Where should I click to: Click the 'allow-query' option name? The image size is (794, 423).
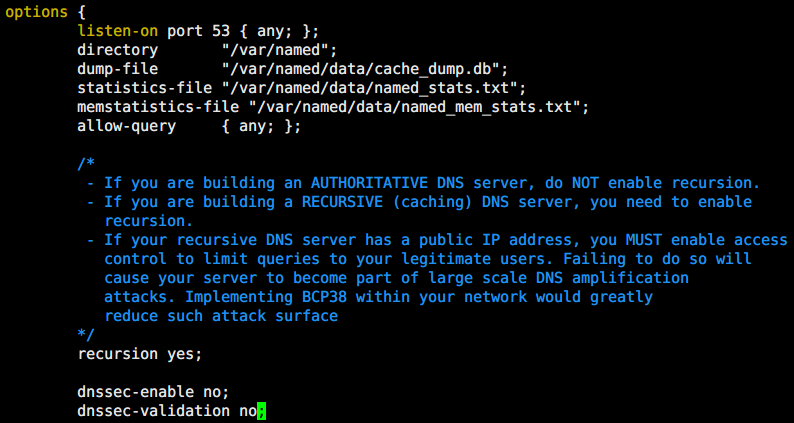[127, 126]
